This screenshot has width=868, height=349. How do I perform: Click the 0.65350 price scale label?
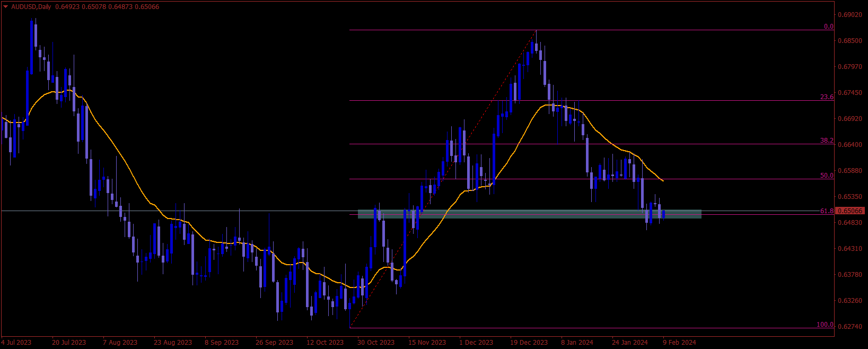(850, 197)
